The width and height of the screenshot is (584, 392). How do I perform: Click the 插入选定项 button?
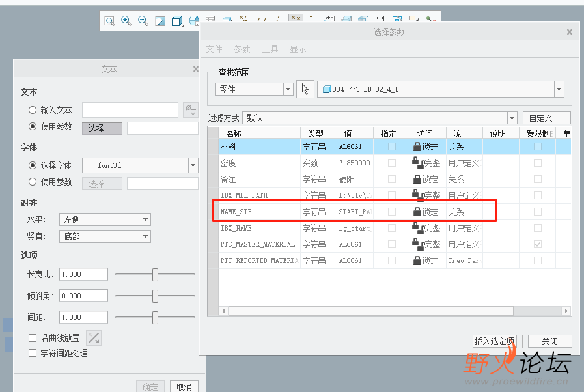[495, 341]
